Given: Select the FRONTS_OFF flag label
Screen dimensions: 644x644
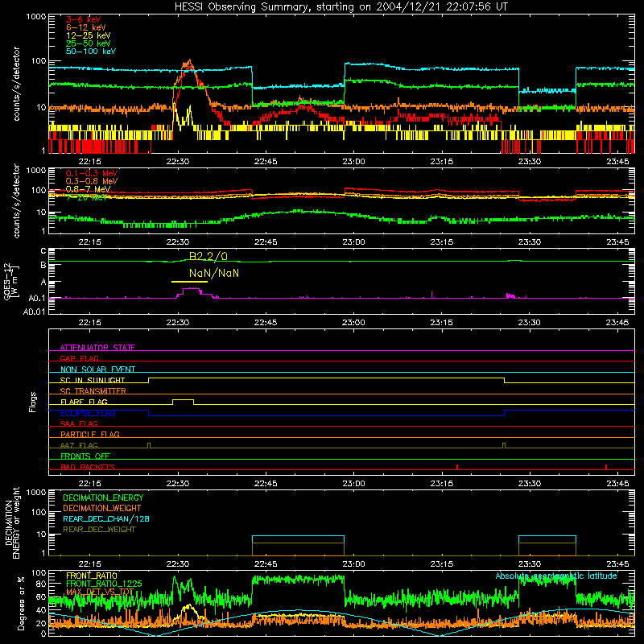Looking at the screenshot, I should pos(85,456).
